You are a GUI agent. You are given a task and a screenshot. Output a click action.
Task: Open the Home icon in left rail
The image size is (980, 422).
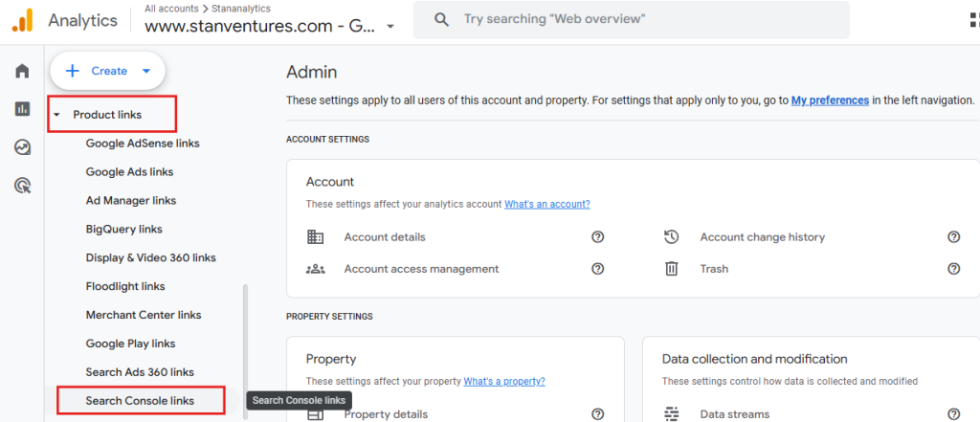click(22, 71)
